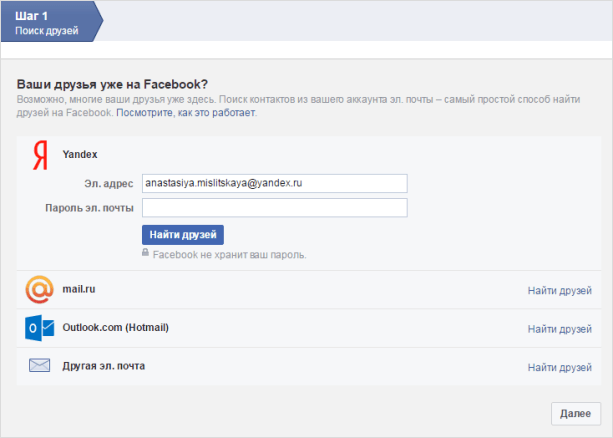The height and width of the screenshot is (438, 613).
Task: Click the Yandex logo icon
Action: click(40, 154)
